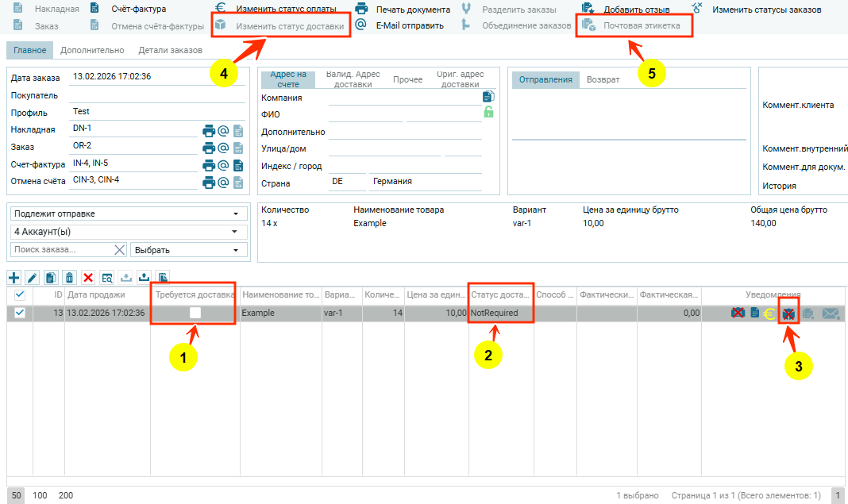Screen dimensions: 848x504
Task: Click the red X icon in grid toolbar
Action: click(x=88, y=277)
